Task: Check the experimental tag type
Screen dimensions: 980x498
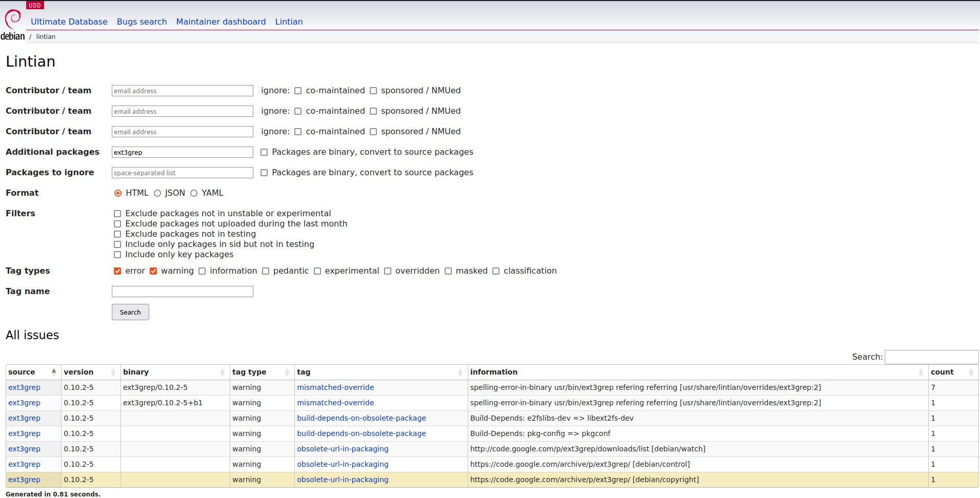Action: click(x=317, y=271)
